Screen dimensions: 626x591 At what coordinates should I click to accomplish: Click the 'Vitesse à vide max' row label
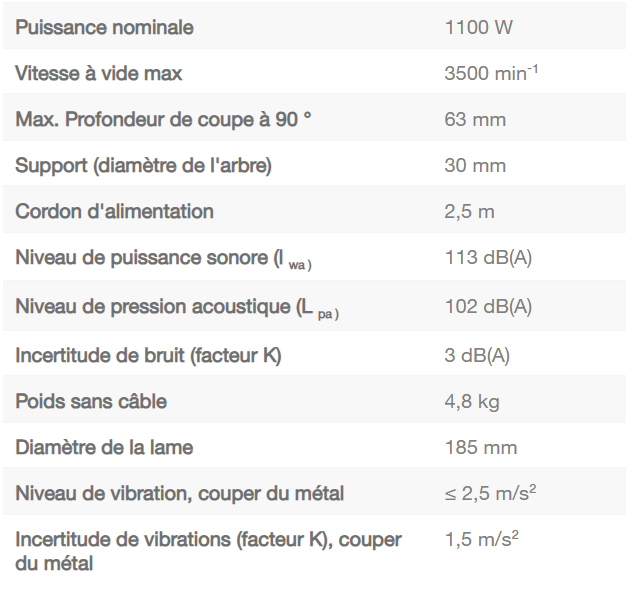99,74
